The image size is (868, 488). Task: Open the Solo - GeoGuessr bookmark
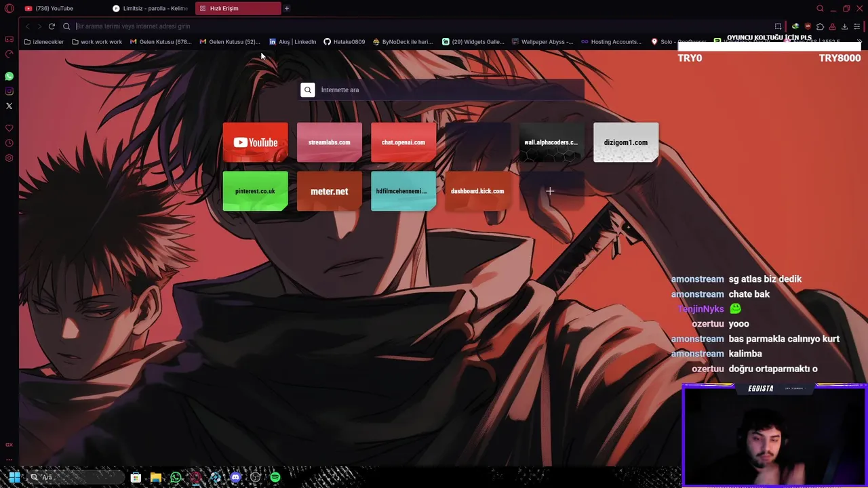pos(680,42)
